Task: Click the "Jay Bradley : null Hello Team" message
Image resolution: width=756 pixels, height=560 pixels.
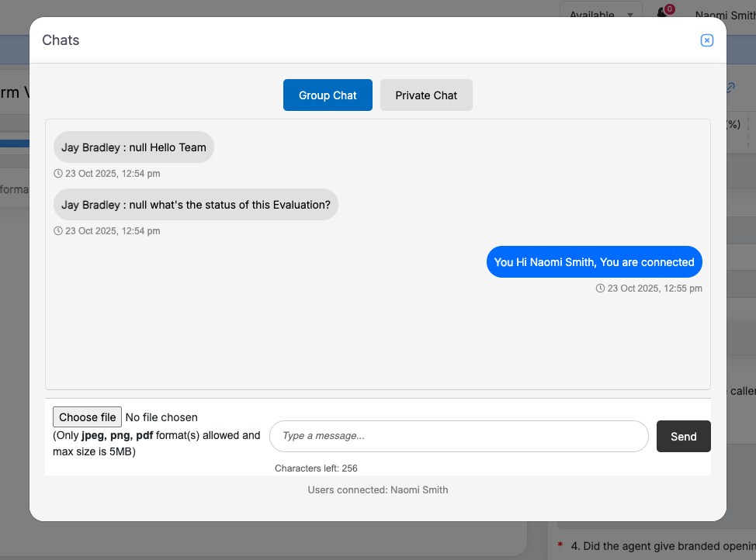Action: 134,147
